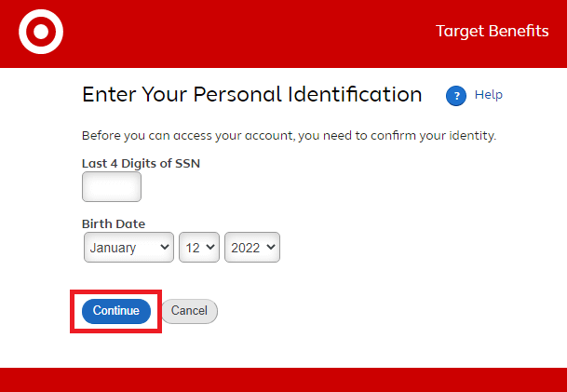This screenshot has height=392, width=567.
Task: Click the confirm your identity instruction text
Action: click(289, 135)
